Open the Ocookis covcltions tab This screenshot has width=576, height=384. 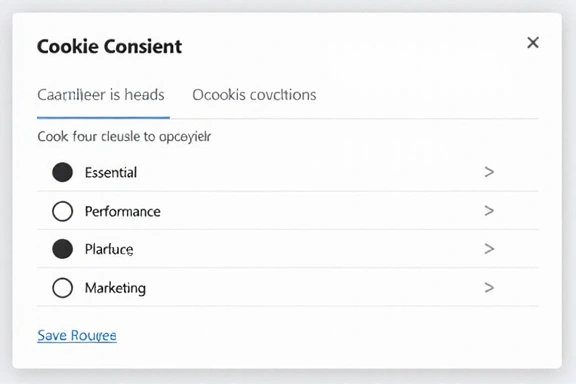pos(254,95)
